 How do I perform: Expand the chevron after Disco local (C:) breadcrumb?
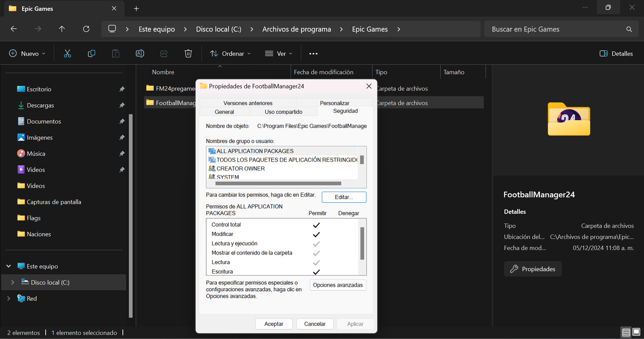coord(252,29)
